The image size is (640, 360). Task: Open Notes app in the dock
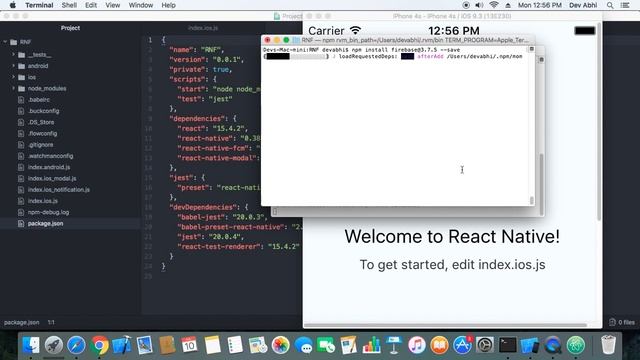212,345
